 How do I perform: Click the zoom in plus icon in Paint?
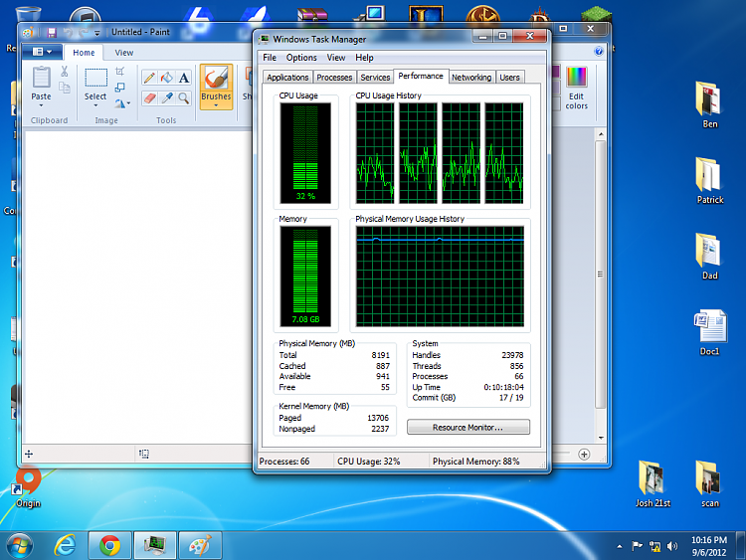pos(584,455)
